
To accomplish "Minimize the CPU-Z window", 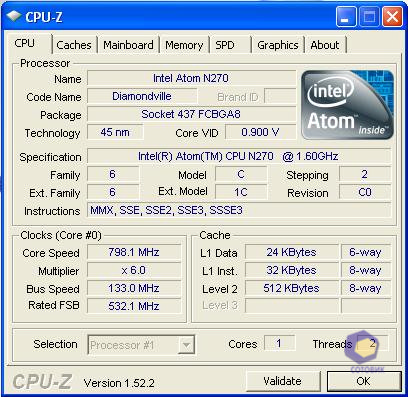I will [x=346, y=16].
